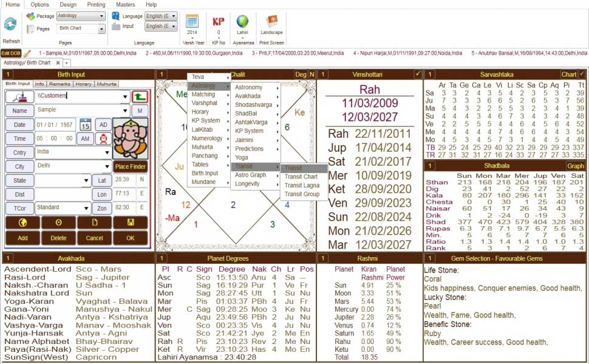Viewport: 589px width, 364px height.
Task: Open the TCor Standard dropdown
Action: [x=86, y=208]
